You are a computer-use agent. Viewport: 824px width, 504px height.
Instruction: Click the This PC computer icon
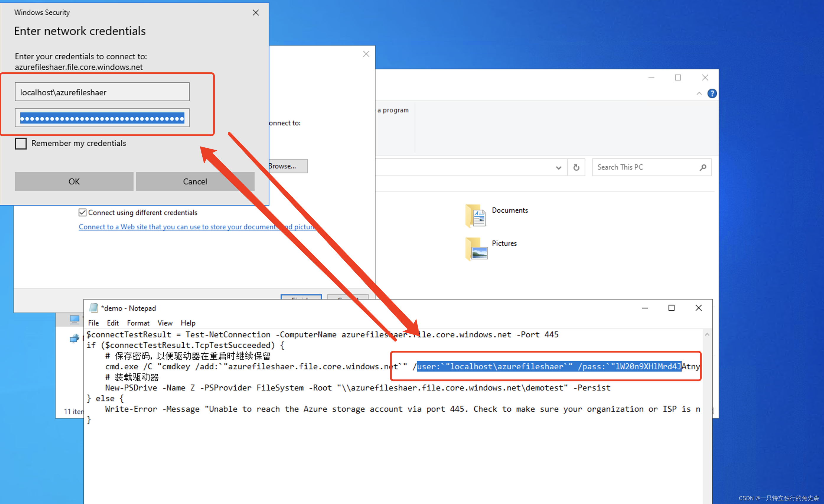click(x=74, y=319)
